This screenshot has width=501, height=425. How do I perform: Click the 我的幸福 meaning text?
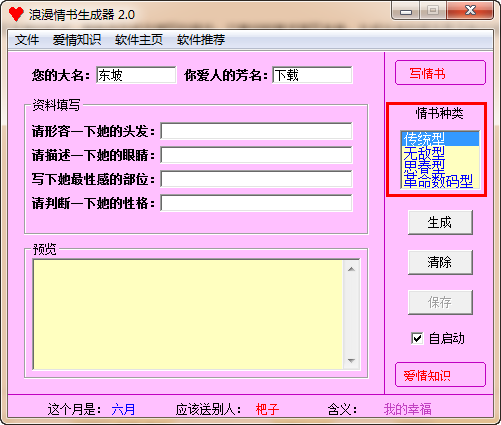(407, 409)
